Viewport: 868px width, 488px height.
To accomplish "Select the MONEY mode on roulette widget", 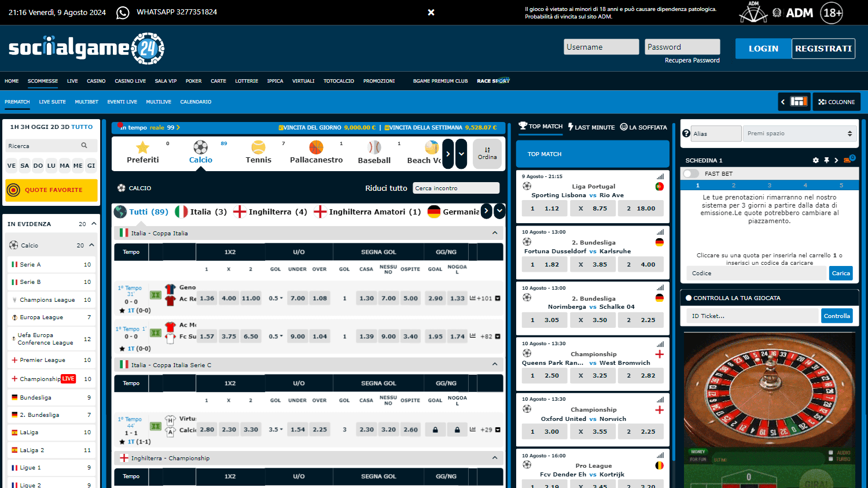I will click(x=698, y=452).
